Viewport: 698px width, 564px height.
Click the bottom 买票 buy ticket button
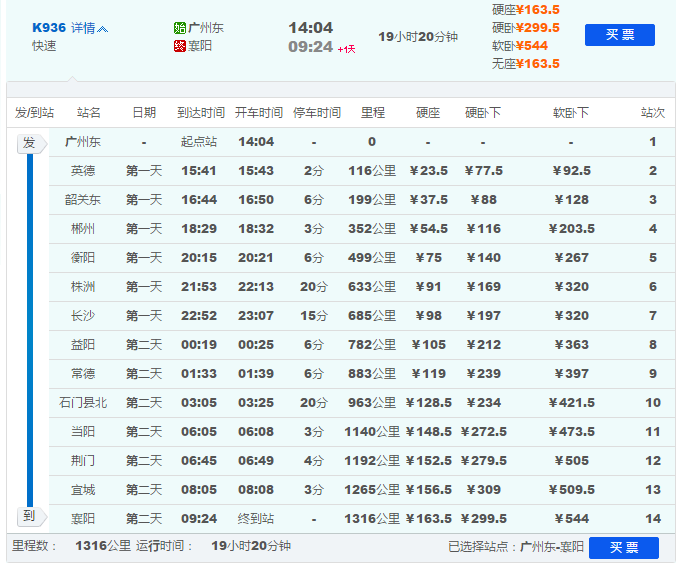(x=624, y=548)
